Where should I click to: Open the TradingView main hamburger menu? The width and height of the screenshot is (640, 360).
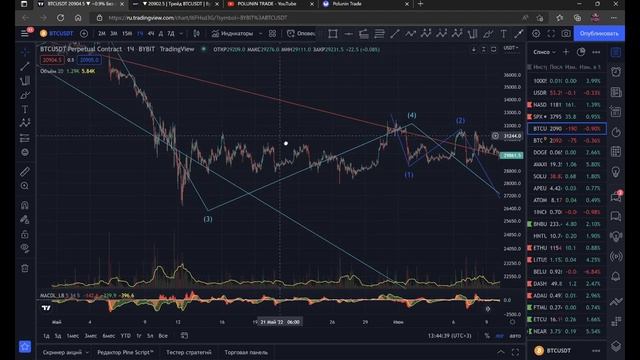tap(25, 33)
